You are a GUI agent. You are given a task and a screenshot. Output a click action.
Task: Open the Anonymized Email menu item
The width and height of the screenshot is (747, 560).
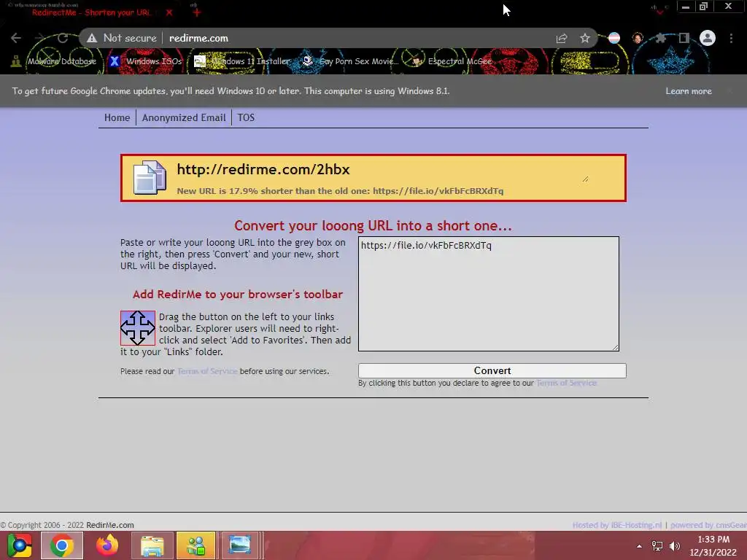click(184, 117)
